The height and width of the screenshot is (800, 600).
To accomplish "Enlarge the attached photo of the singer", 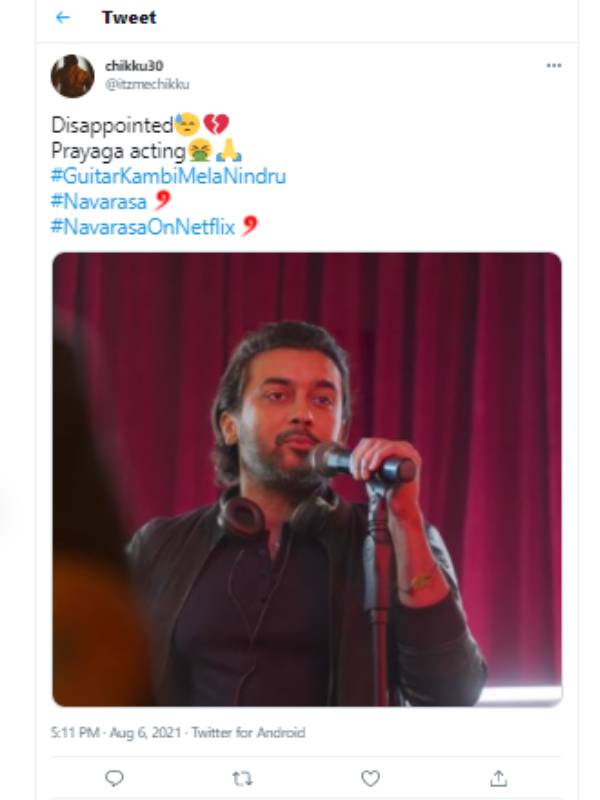I will pos(307,479).
